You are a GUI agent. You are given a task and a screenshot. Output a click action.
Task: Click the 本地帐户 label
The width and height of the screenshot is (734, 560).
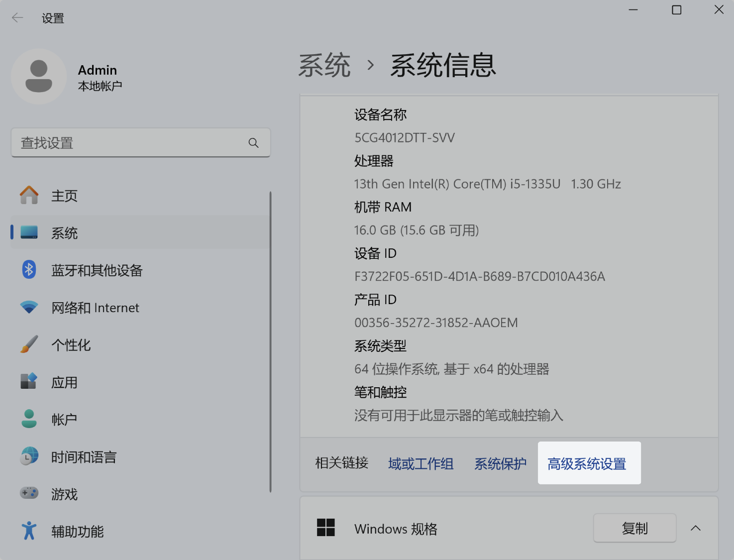100,86
